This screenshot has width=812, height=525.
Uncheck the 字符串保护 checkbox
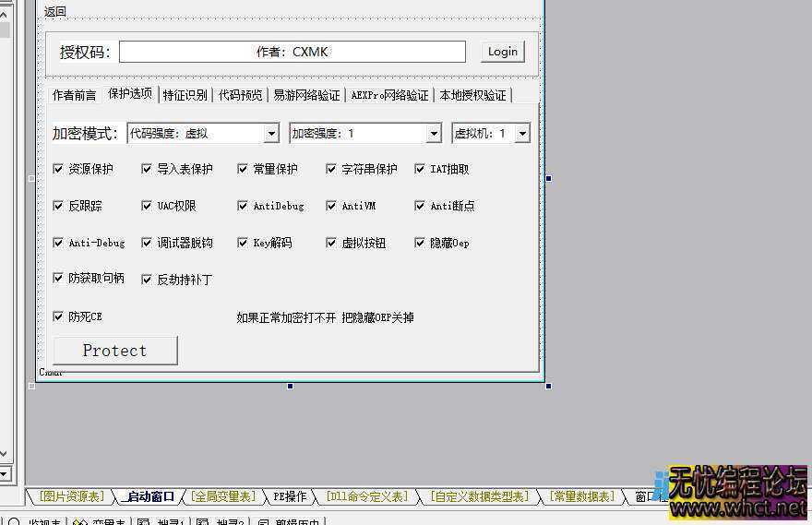pos(331,169)
